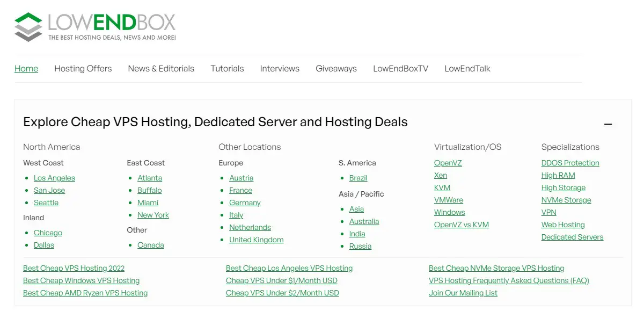Select the NVMe Storage link
Viewport: 644px width, 318px height.
[x=566, y=200]
